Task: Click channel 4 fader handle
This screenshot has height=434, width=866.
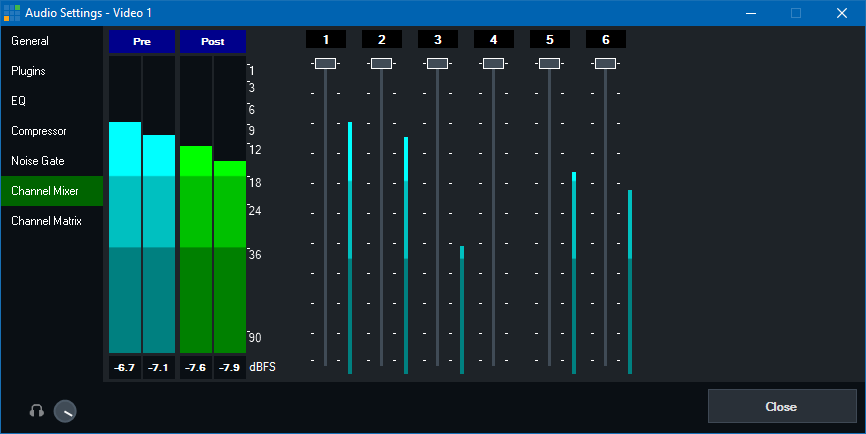Action: [493, 63]
